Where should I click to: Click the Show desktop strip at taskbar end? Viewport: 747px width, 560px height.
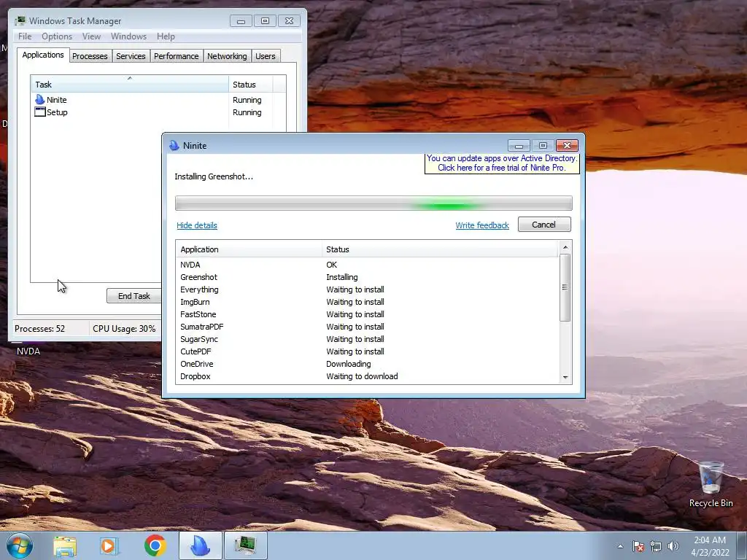743,545
